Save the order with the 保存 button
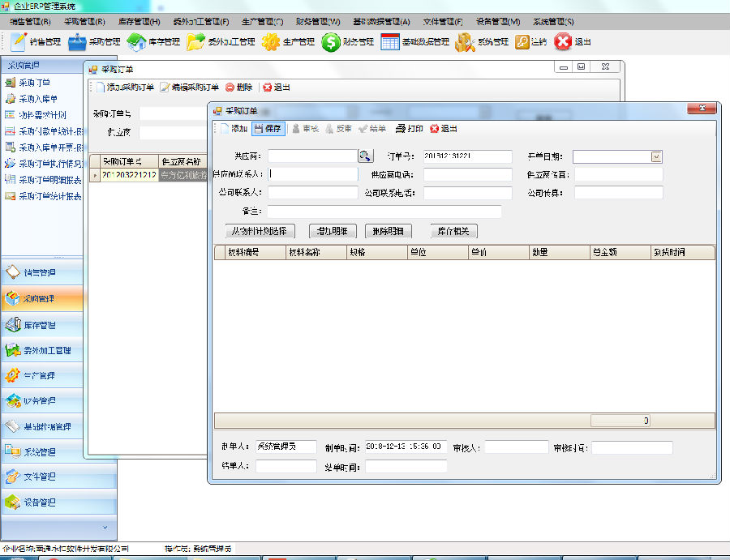The height and width of the screenshot is (560, 730). pyautogui.click(x=268, y=129)
